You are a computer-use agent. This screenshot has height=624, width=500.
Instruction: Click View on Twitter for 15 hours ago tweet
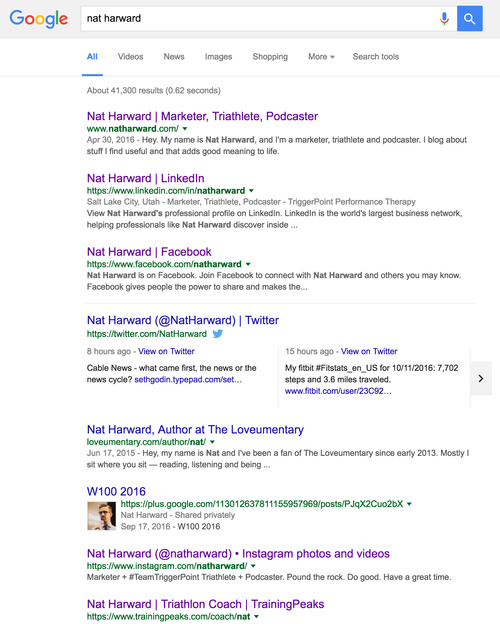(369, 351)
